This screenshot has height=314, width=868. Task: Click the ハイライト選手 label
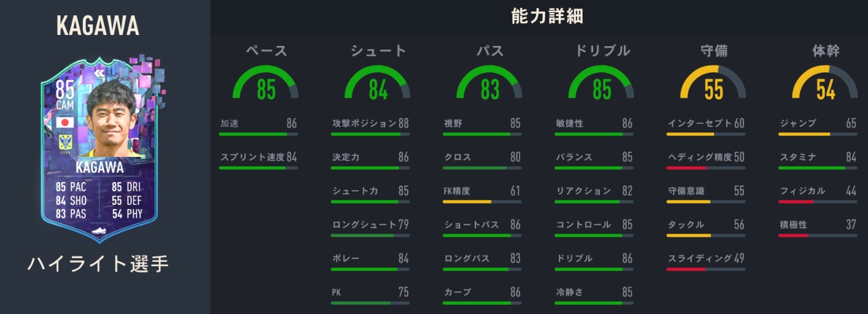tap(98, 264)
